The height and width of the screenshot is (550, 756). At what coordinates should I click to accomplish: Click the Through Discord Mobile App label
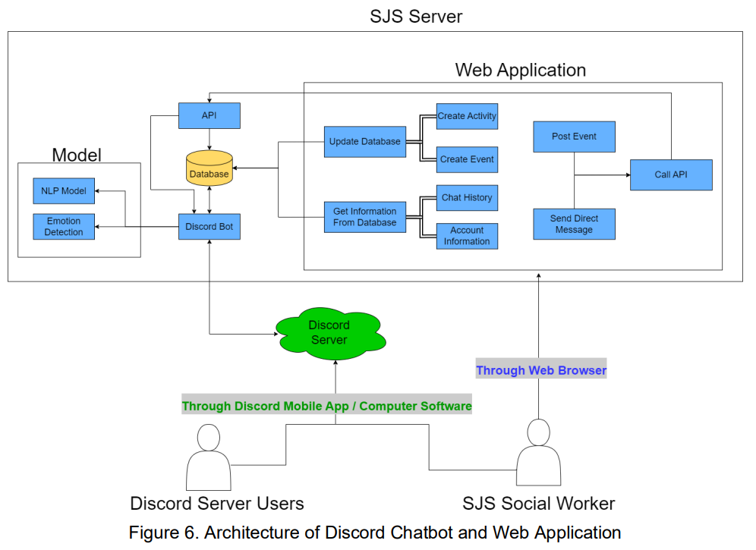326,406
